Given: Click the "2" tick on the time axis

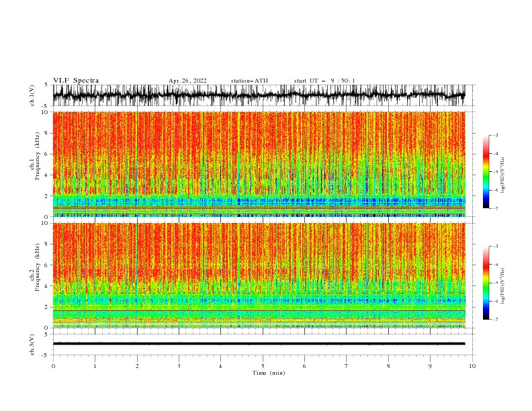Looking at the screenshot, I should click(x=137, y=366).
